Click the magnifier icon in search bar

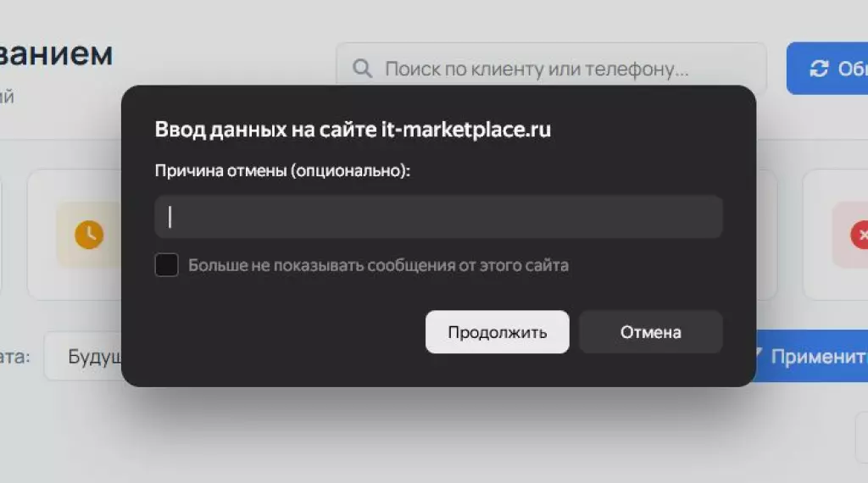pos(362,69)
